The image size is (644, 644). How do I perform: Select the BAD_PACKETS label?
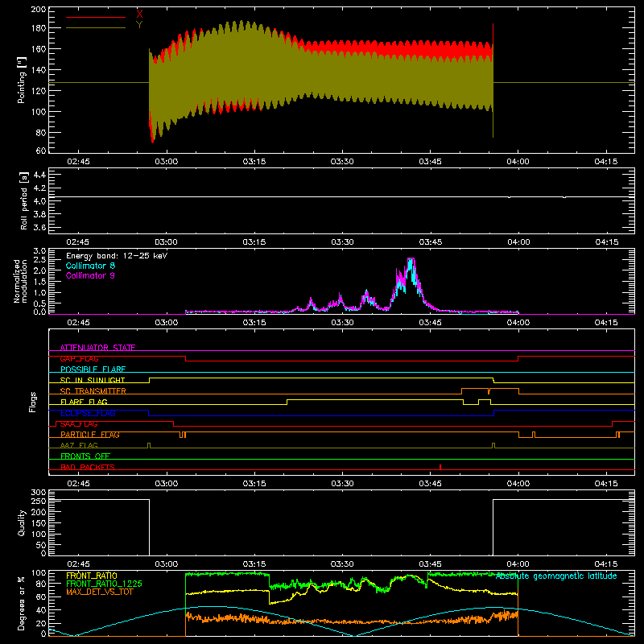(88, 467)
